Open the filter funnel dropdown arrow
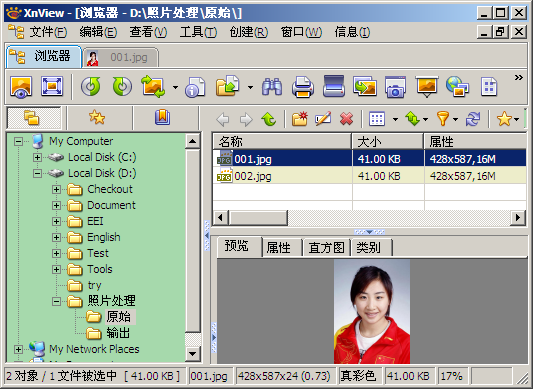Viewport: 533px width, 389px height. (455, 119)
